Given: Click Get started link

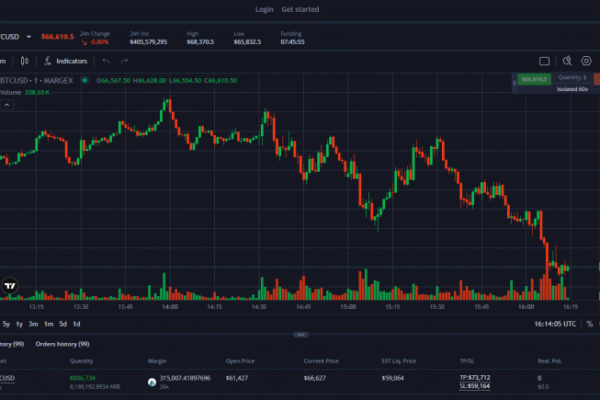Looking at the screenshot, I should (x=300, y=9).
